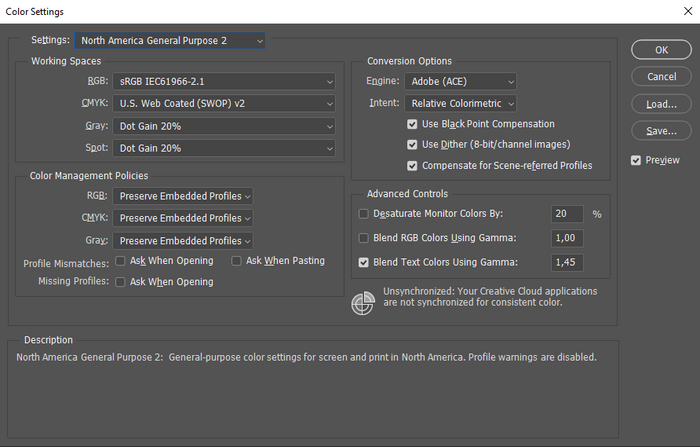Click the unsynchronized color globe icon
This screenshot has height=447, width=700.
click(363, 304)
